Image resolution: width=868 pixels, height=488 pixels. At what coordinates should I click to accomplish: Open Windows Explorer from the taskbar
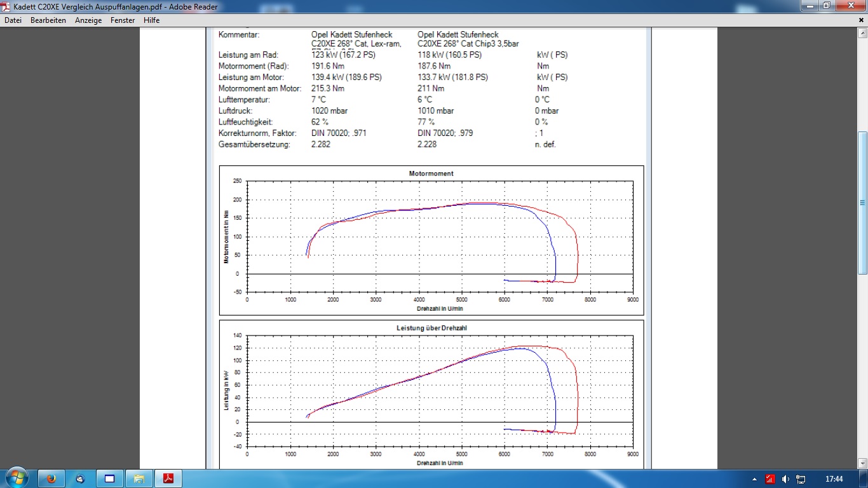139,478
